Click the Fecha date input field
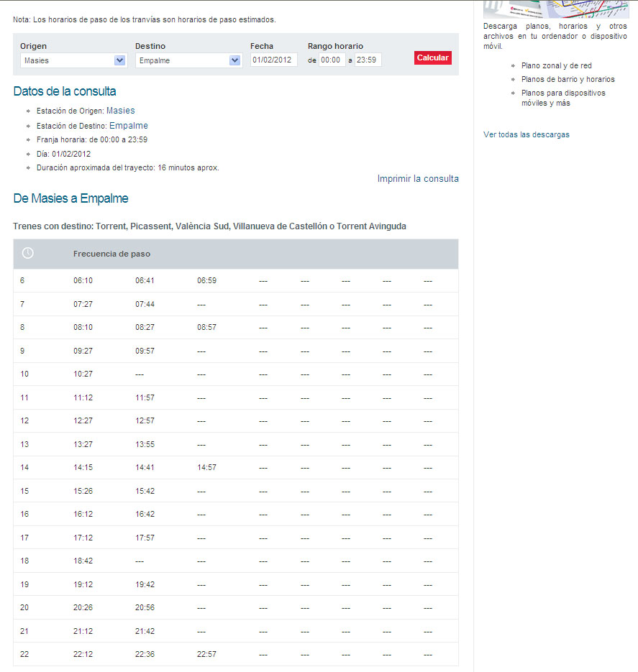Viewport: 638px width, 672px height. (273, 60)
